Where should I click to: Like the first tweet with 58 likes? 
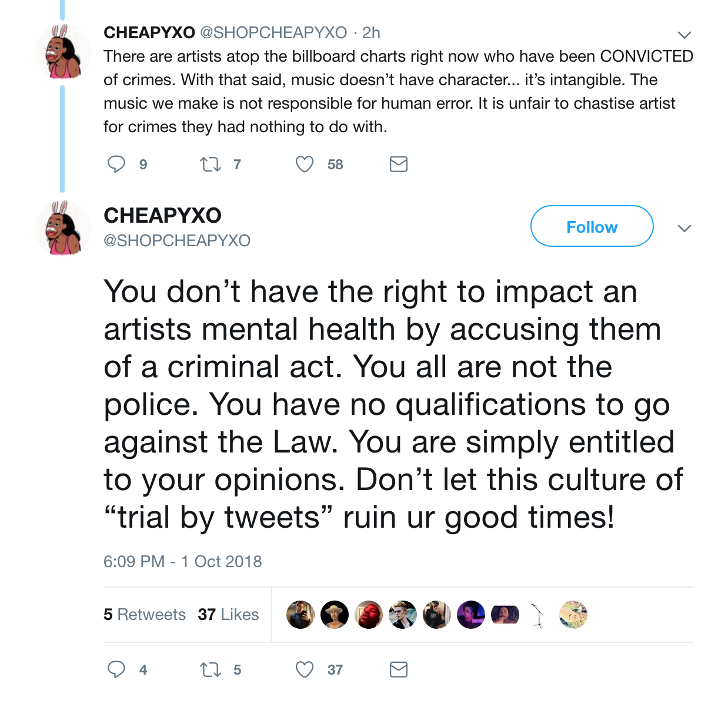pyautogui.click(x=304, y=164)
